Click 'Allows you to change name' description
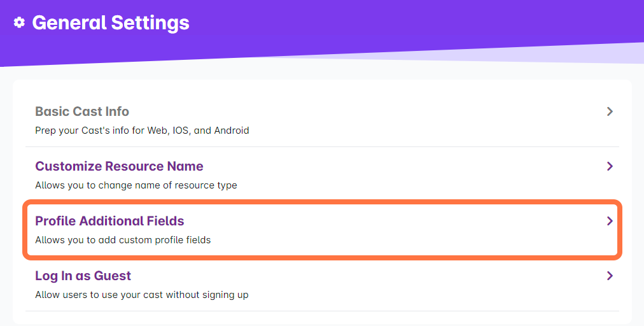 (x=136, y=185)
